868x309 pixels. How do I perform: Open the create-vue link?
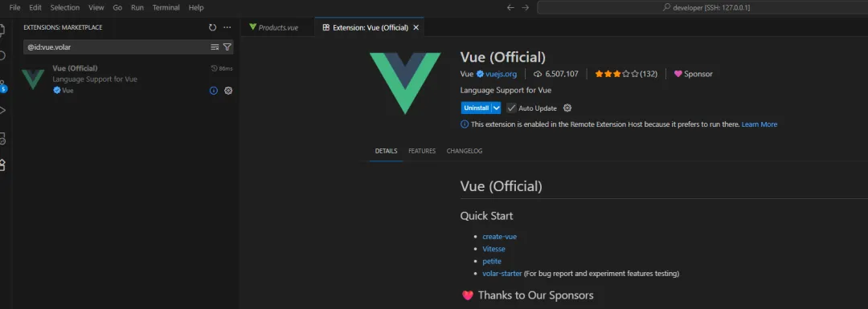click(x=499, y=237)
